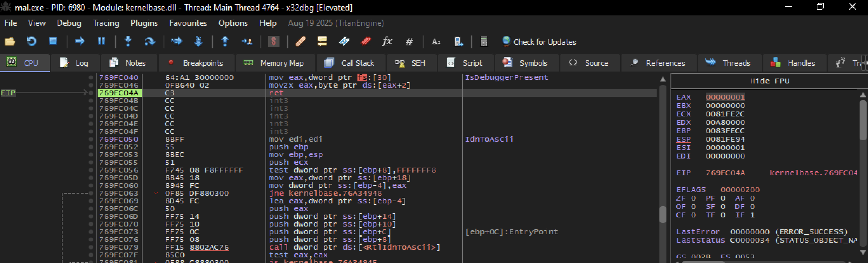Open the Threads tab
Image resolution: width=868 pixels, height=263 pixels.
pos(730,63)
